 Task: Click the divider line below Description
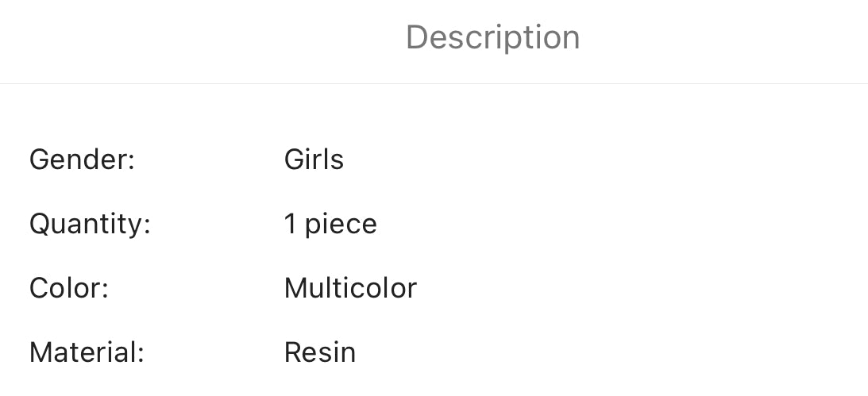434,83
